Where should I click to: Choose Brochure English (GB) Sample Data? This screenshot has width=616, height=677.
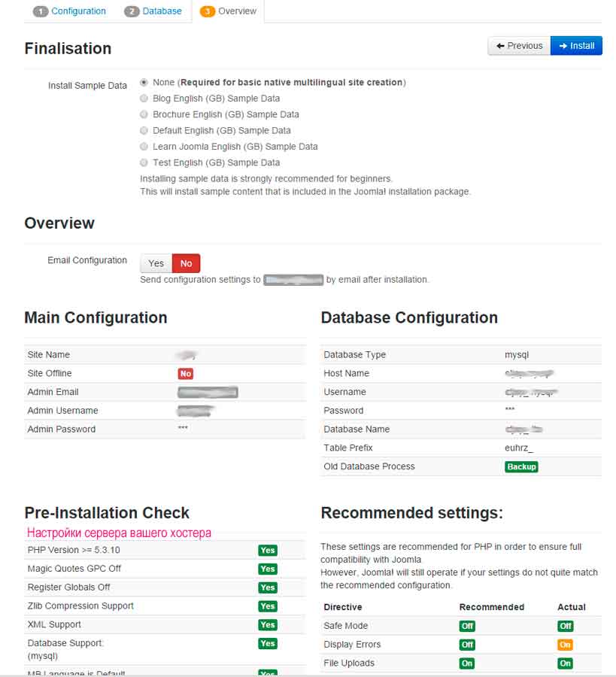tap(144, 114)
